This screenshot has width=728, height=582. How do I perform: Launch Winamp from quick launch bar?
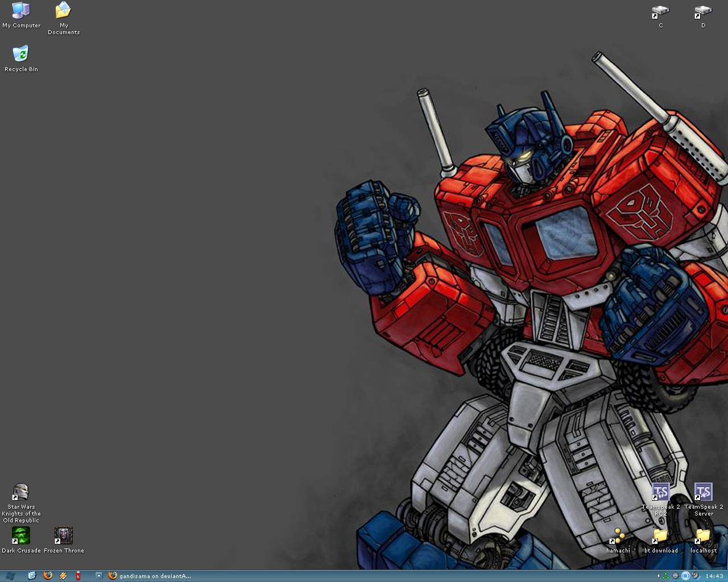63,576
